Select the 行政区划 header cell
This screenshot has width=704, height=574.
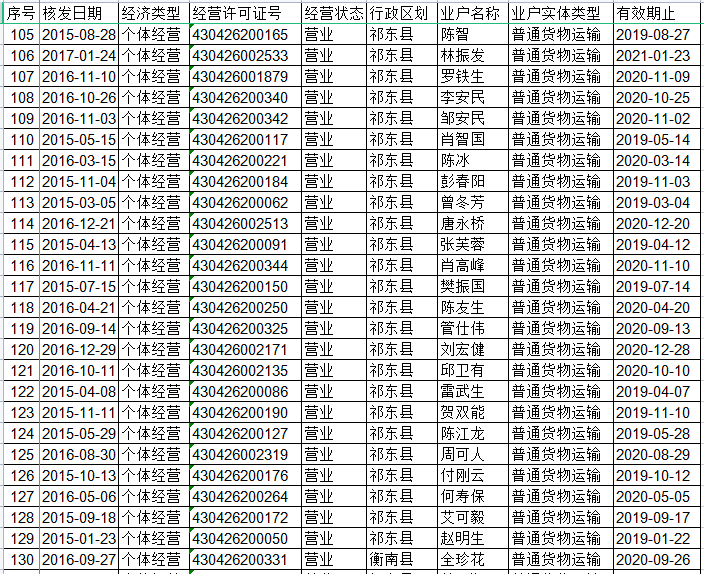tap(400, 13)
